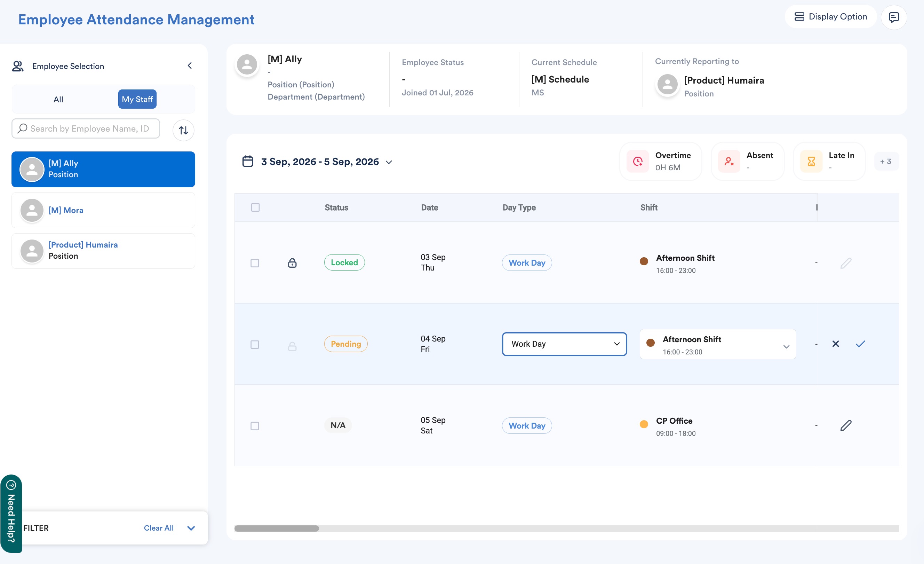Check the 03 Sep Thu row checkbox
Viewport: 924px width, 564px height.
click(x=255, y=263)
